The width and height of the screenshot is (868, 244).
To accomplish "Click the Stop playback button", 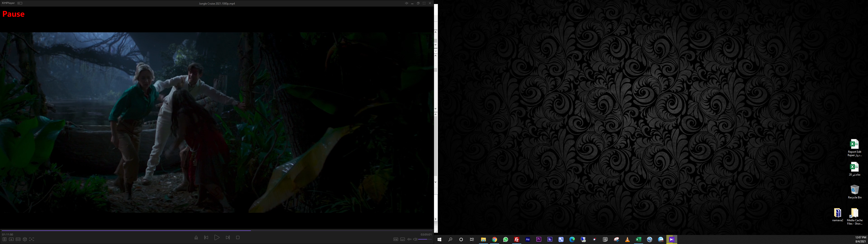I will click(x=238, y=238).
